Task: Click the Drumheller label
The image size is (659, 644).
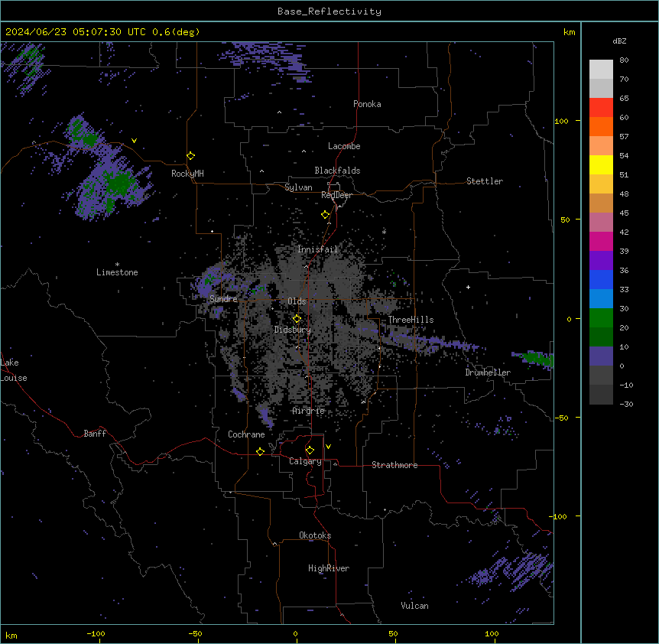Action: (x=488, y=372)
